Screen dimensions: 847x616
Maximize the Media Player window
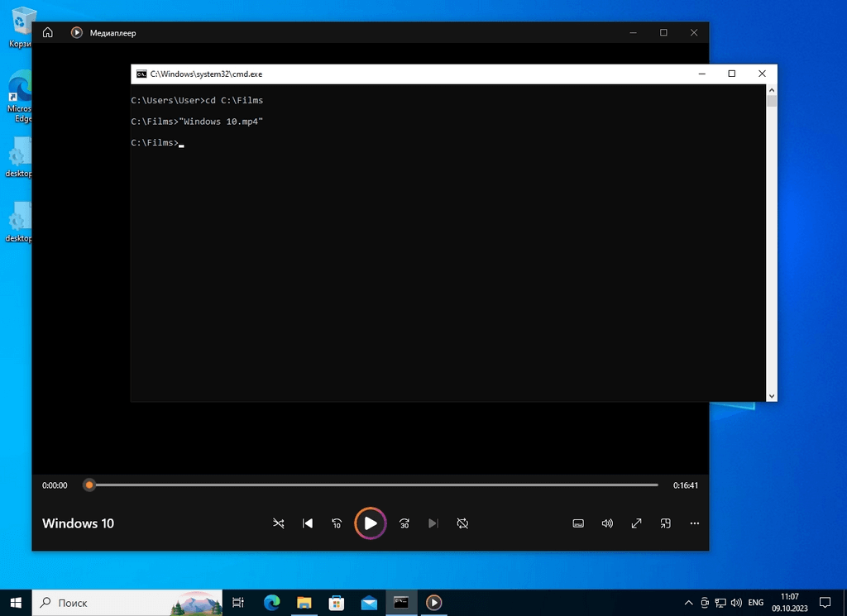(663, 32)
